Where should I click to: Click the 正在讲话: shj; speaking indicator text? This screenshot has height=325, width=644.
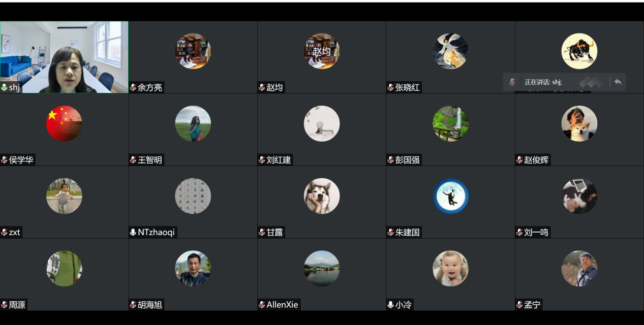pos(543,82)
